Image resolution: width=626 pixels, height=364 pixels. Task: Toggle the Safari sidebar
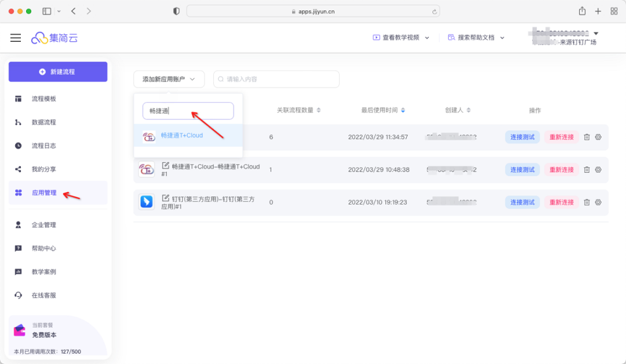pyautogui.click(x=47, y=11)
